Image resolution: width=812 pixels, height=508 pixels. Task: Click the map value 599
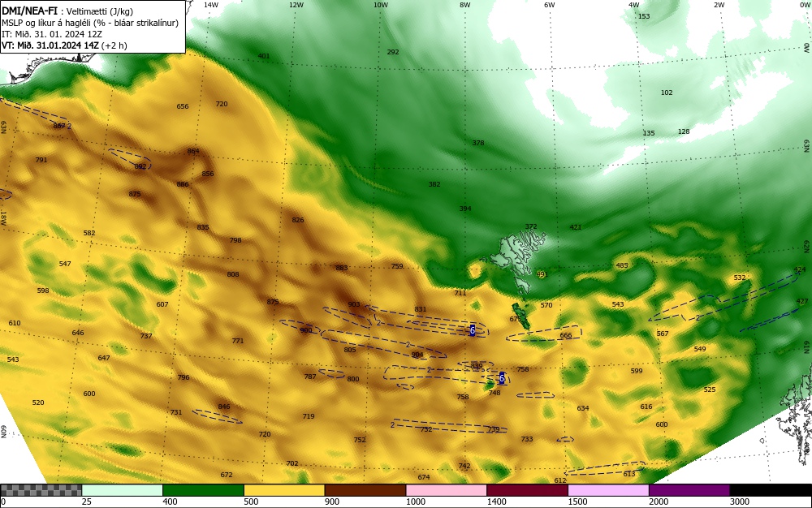[637, 371]
